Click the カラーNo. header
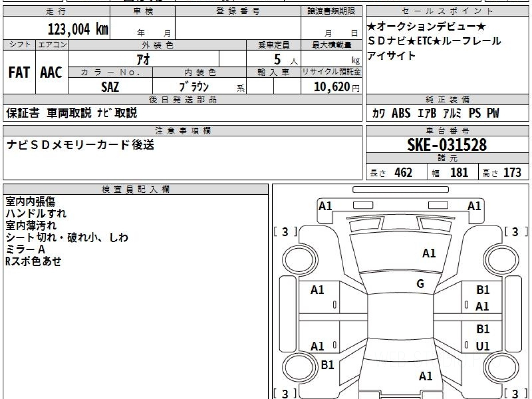This screenshot has height=399, width=532. point(110,72)
